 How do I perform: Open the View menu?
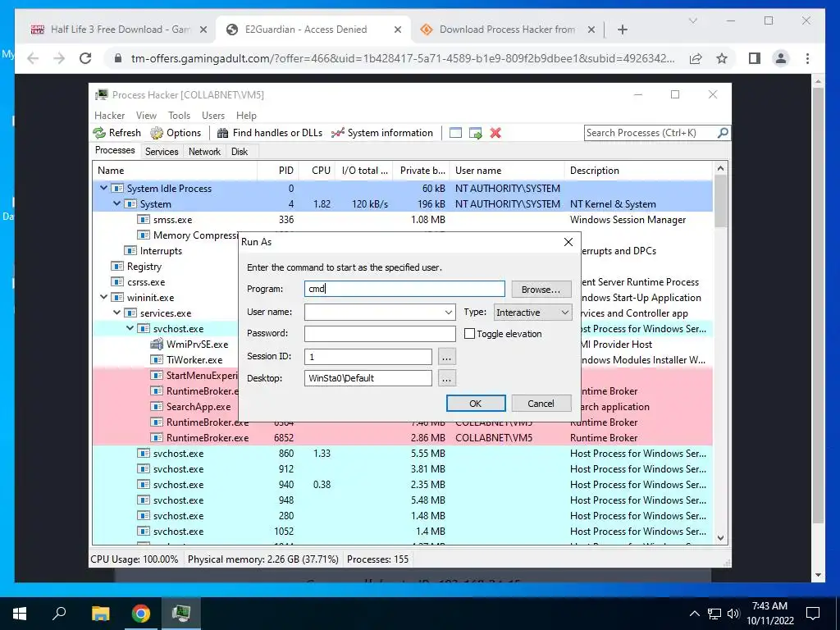click(x=146, y=115)
